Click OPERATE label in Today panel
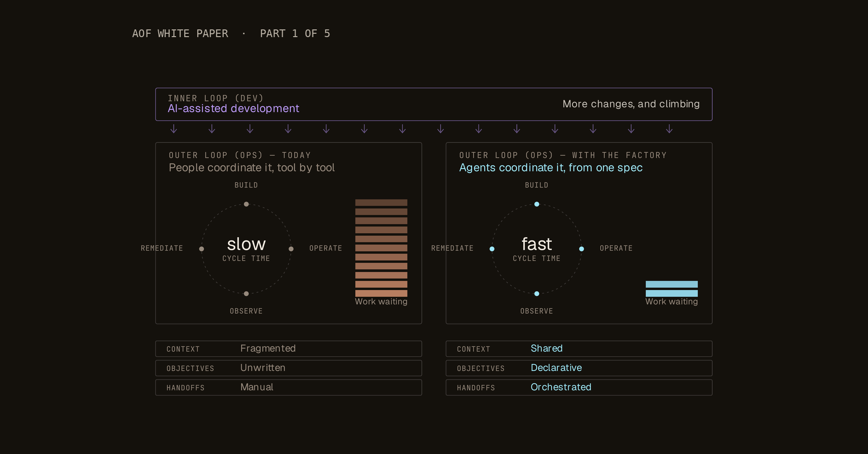This screenshot has width=868, height=454. coord(325,248)
